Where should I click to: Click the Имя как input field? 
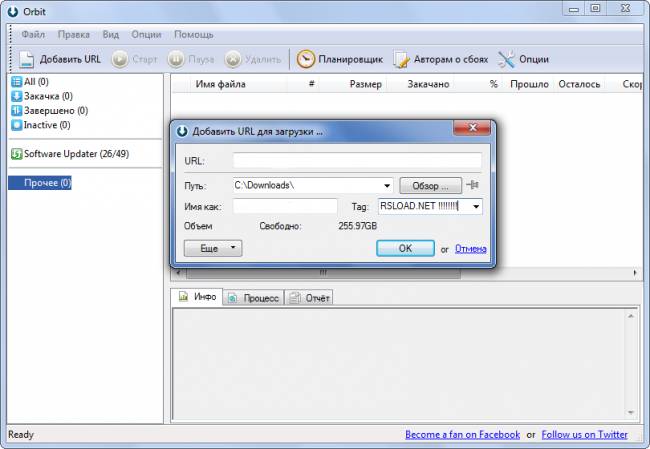pos(285,206)
